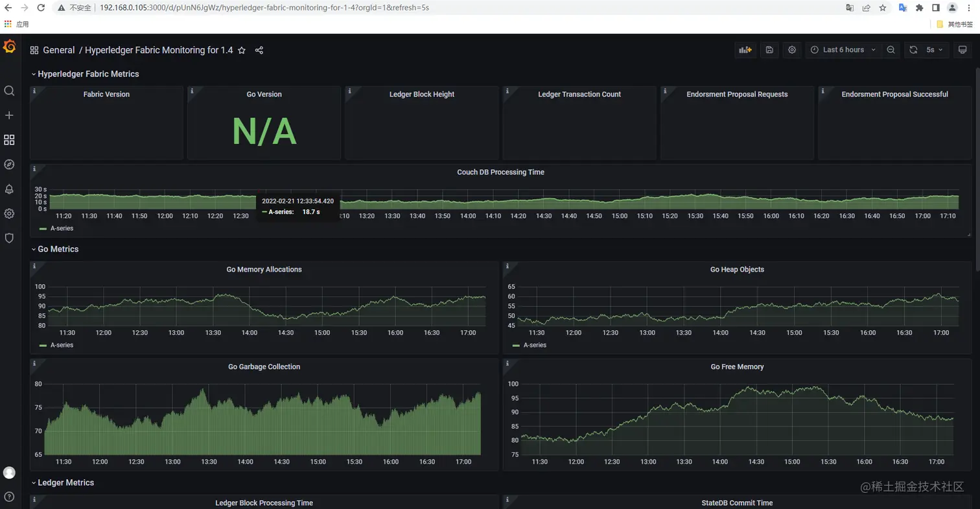The width and height of the screenshot is (980, 509).
Task: Show info for Go Heap Objects panel
Action: [x=507, y=266]
